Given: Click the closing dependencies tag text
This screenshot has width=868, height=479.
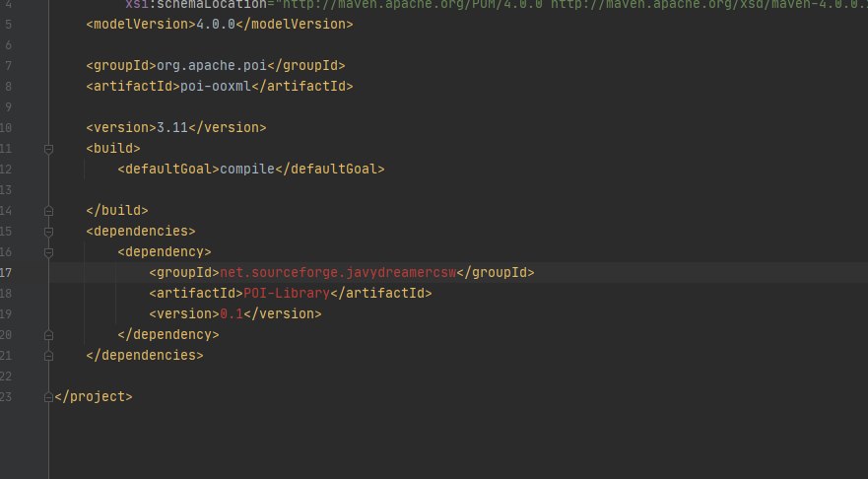Looking at the screenshot, I should click(145, 355).
